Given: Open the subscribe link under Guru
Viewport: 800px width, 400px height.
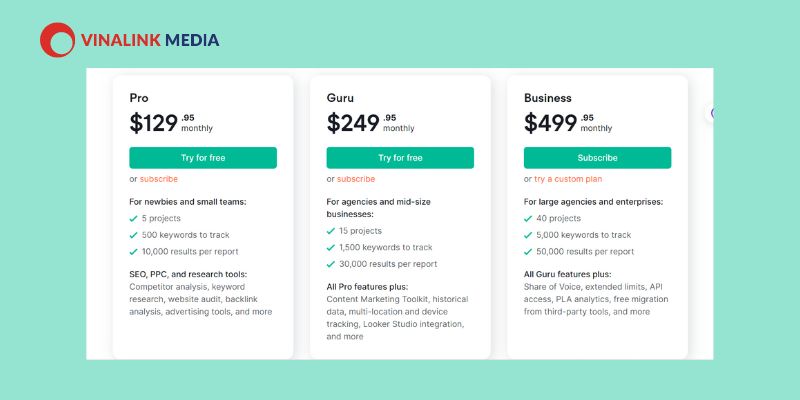Looking at the screenshot, I should click(x=356, y=179).
